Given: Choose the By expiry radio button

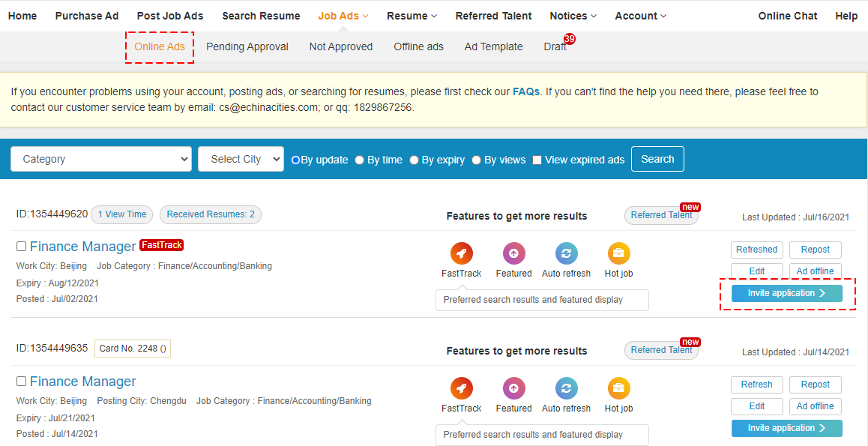Looking at the screenshot, I should click(414, 160).
